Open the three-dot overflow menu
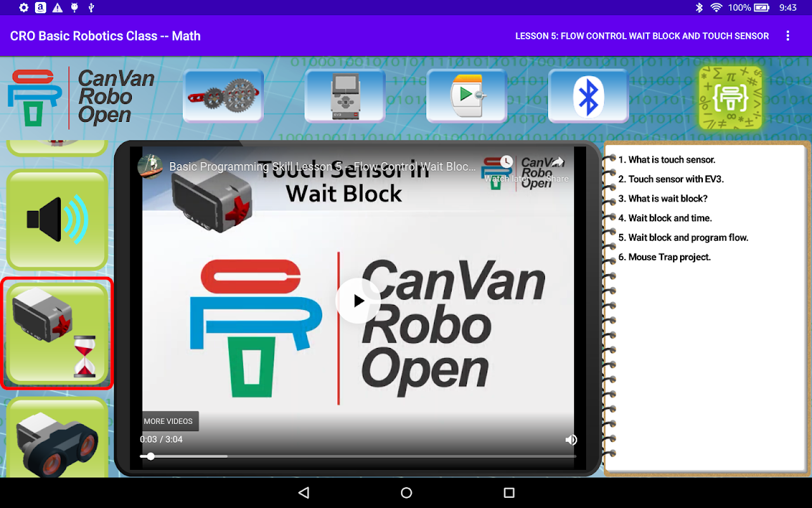Screen dimensions: 812x508 pyautogui.click(x=788, y=36)
